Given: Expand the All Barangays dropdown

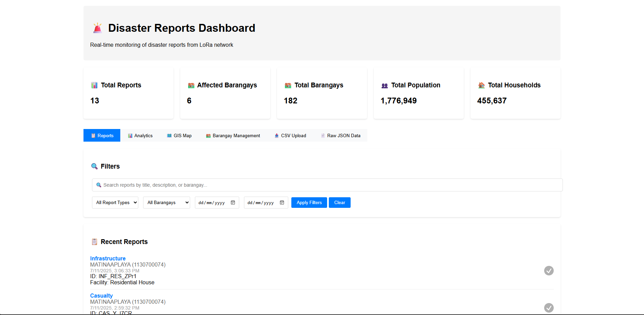Looking at the screenshot, I should click(x=167, y=203).
